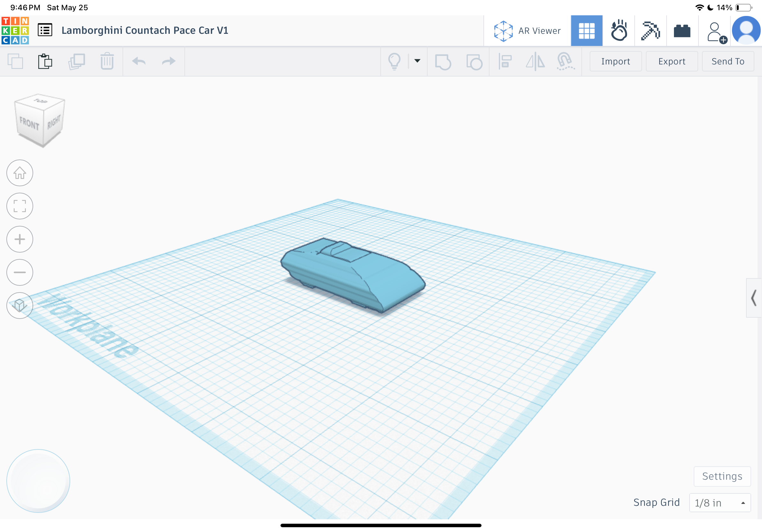
Task: Reset to Home view
Action: coord(19,173)
